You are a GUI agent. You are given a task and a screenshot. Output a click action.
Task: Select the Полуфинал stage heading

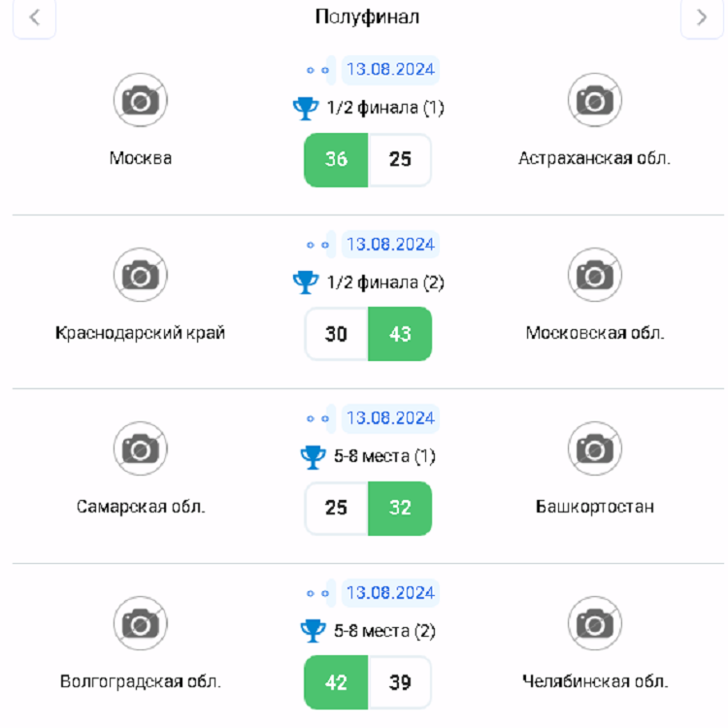367,17
